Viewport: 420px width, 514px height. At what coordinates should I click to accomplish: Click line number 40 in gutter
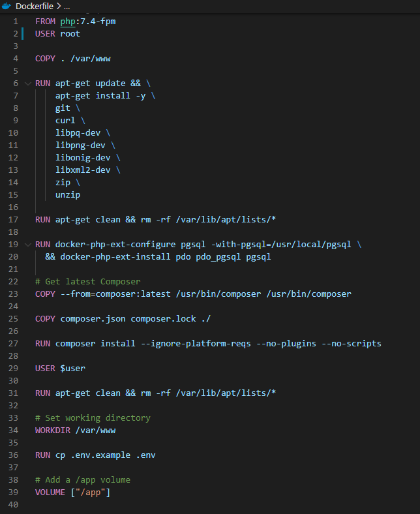tap(13, 504)
